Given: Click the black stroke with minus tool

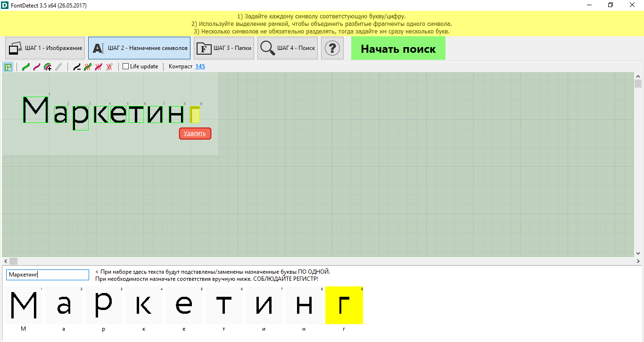Looking at the screenshot, I should [77, 67].
